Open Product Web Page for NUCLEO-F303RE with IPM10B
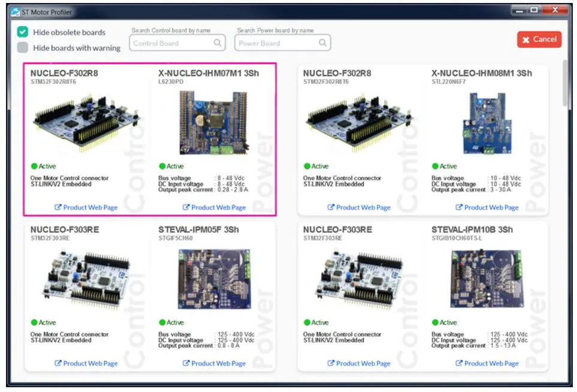The width and height of the screenshot is (577, 392). 359,363
